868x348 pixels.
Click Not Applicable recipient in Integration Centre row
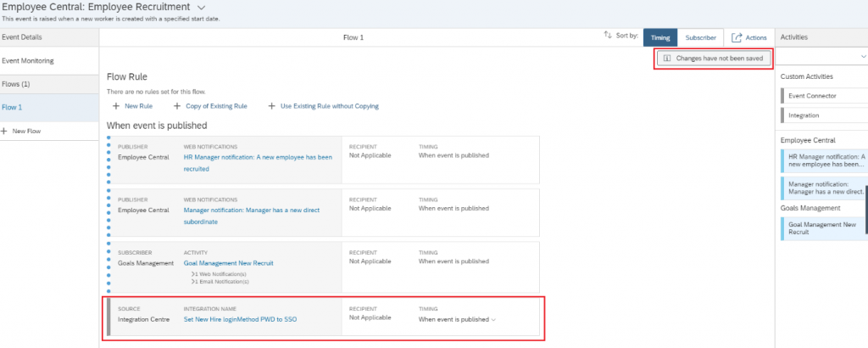click(370, 317)
